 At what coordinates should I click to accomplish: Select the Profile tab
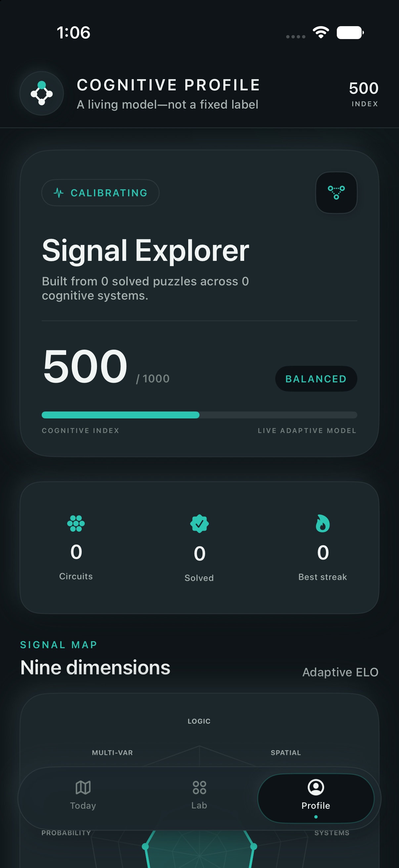[x=316, y=798]
